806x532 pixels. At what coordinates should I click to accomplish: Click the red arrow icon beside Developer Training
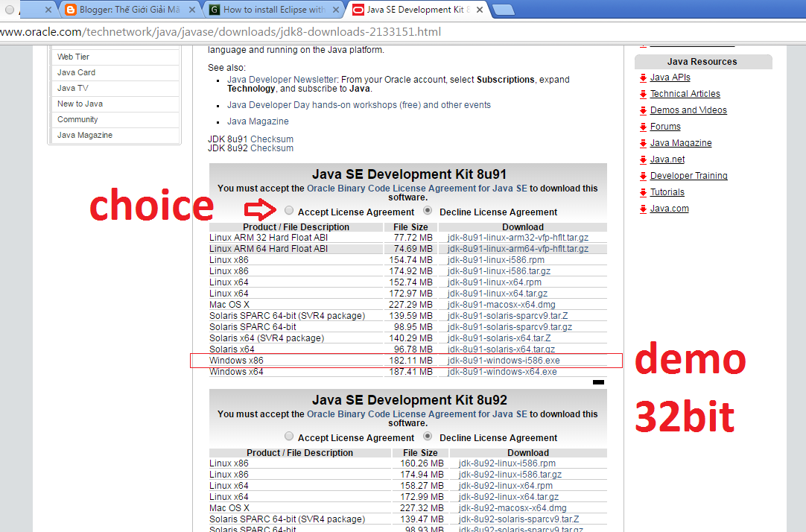click(x=643, y=177)
